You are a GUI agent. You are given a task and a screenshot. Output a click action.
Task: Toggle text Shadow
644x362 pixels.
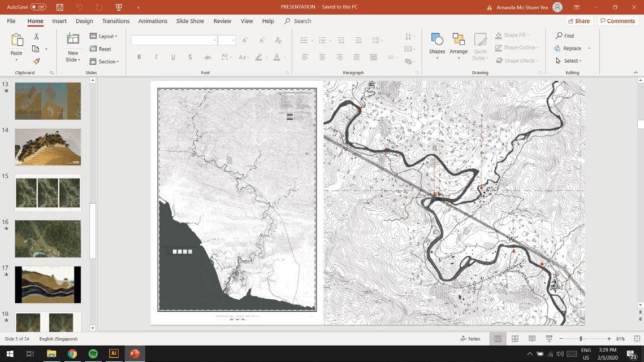pos(190,57)
